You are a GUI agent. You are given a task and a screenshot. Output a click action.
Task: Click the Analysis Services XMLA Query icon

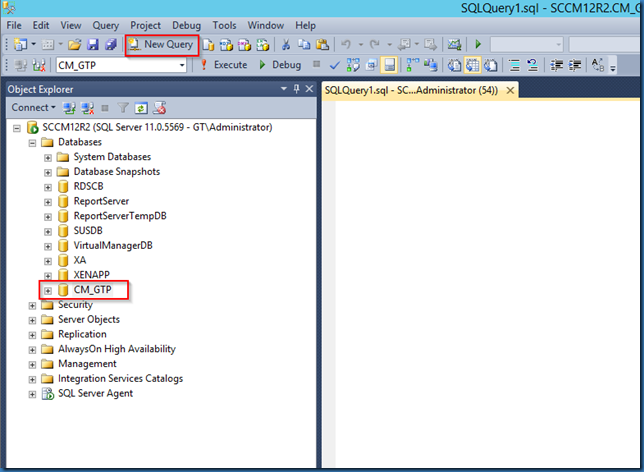coord(262,44)
